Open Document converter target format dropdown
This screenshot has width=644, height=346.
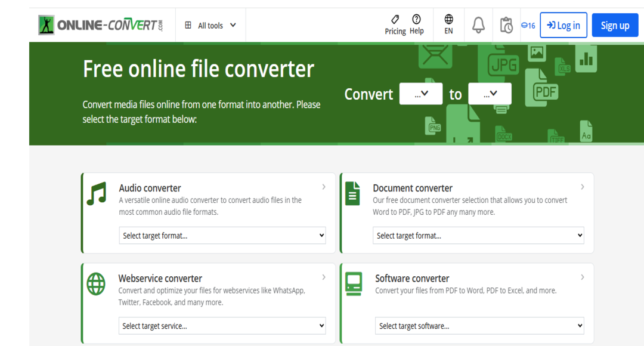[x=478, y=236]
